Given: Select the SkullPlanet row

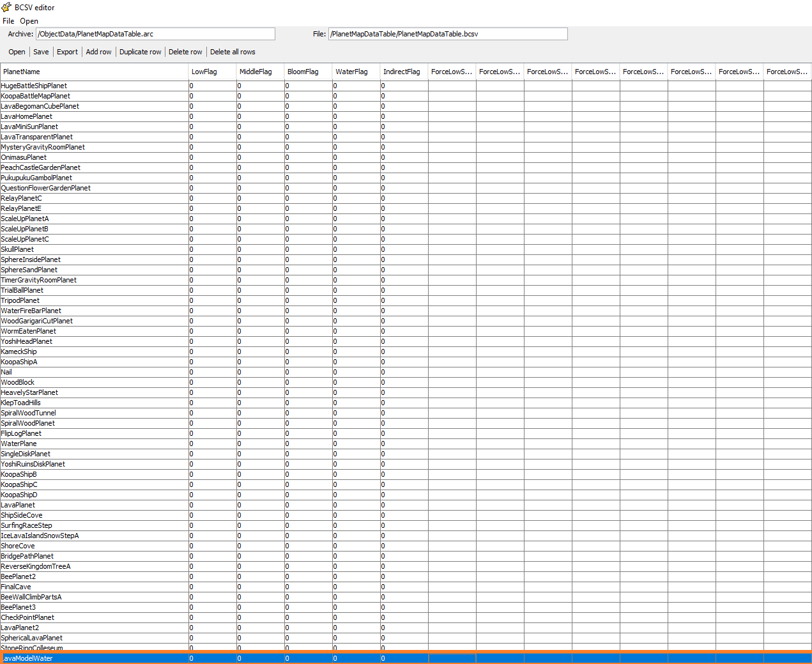Looking at the screenshot, I should pyautogui.click(x=406, y=249).
